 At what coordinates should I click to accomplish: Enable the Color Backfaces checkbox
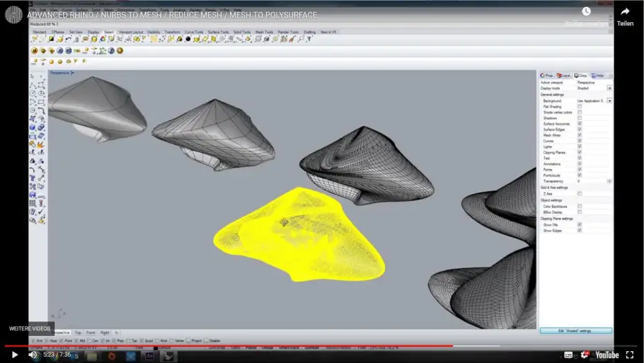(580, 206)
